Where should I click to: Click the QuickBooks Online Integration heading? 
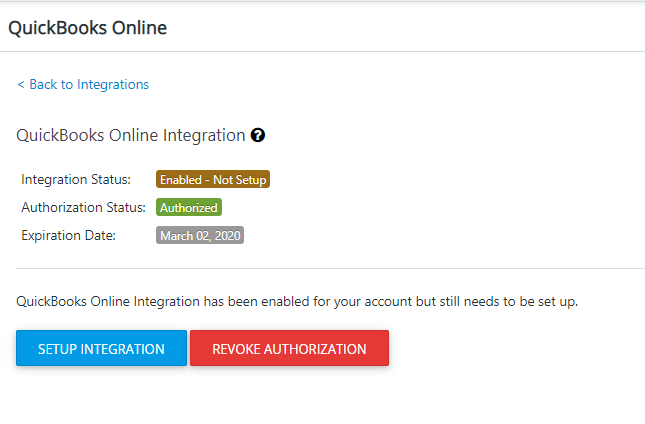pyautogui.click(x=131, y=135)
